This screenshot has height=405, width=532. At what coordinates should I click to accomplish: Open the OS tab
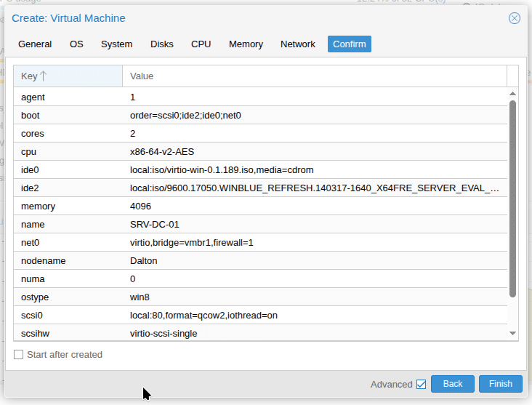[76, 44]
